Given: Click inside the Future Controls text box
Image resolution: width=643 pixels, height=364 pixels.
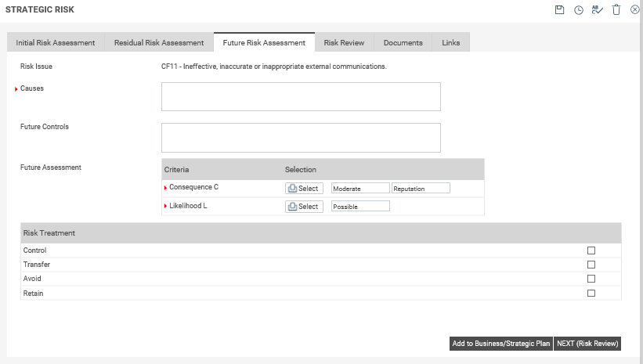Looking at the screenshot, I should point(301,137).
